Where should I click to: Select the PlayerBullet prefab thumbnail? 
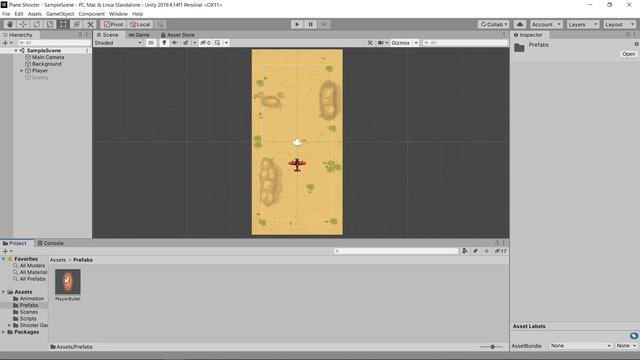click(x=68, y=282)
